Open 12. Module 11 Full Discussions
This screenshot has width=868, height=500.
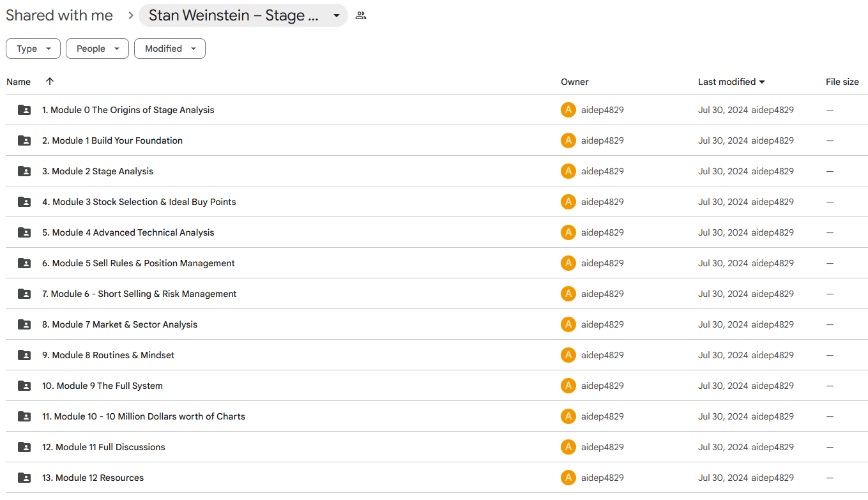tap(103, 447)
